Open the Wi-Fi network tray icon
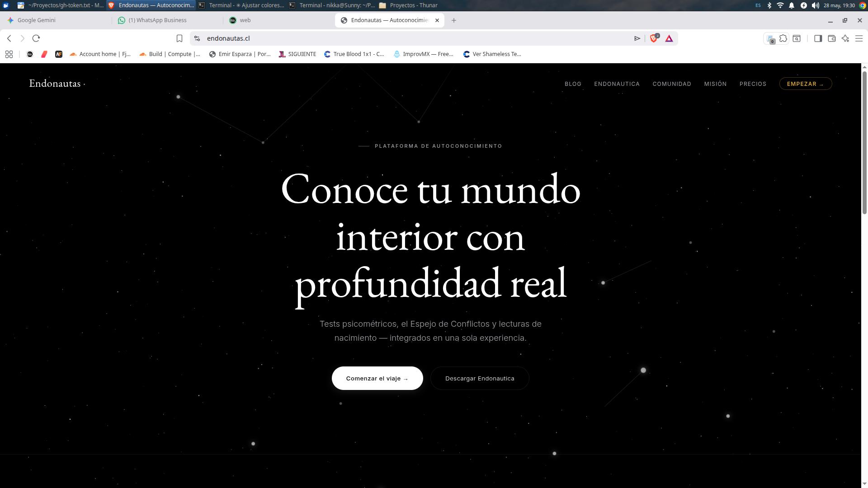The image size is (868, 488). (x=780, y=5)
